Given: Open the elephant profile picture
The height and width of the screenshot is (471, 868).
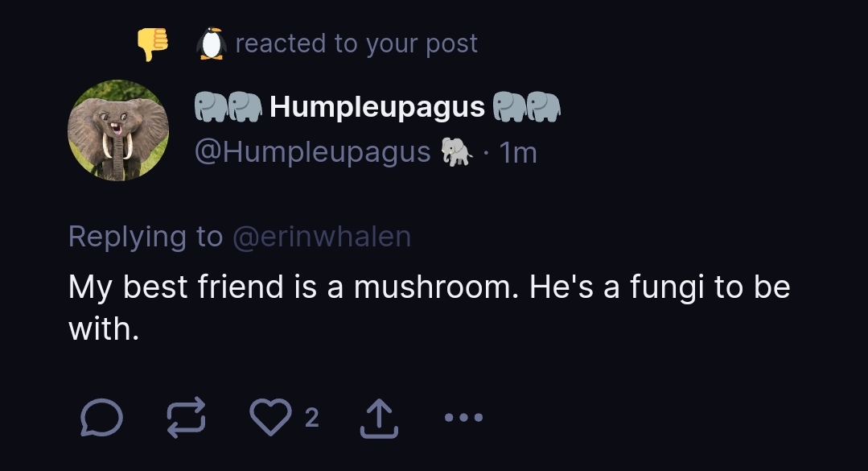Looking at the screenshot, I should point(118,130).
